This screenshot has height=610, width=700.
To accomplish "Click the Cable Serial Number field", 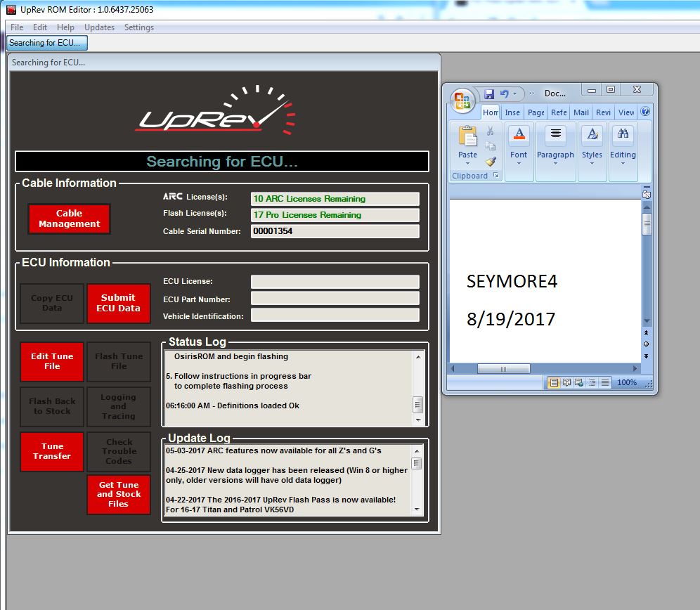I will pyautogui.click(x=335, y=231).
